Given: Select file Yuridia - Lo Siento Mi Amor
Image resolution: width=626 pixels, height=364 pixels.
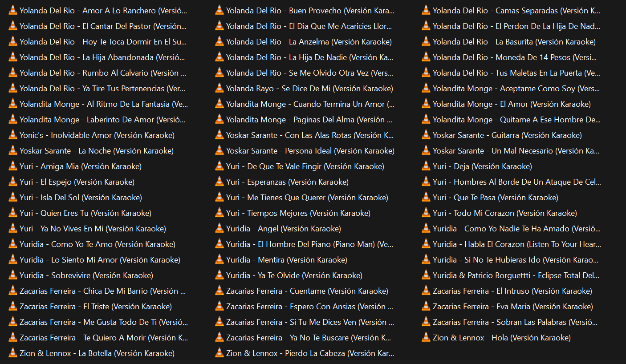Looking at the screenshot, I should (x=94, y=259).
